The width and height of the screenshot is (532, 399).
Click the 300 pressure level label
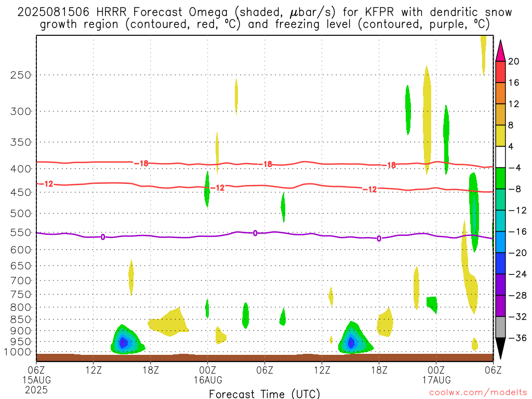[21, 111]
